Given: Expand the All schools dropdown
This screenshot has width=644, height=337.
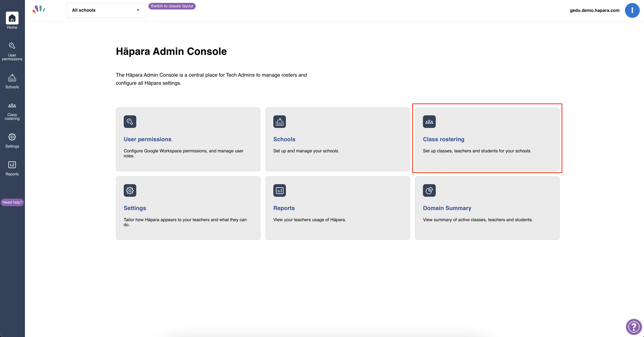Looking at the screenshot, I should [x=106, y=10].
